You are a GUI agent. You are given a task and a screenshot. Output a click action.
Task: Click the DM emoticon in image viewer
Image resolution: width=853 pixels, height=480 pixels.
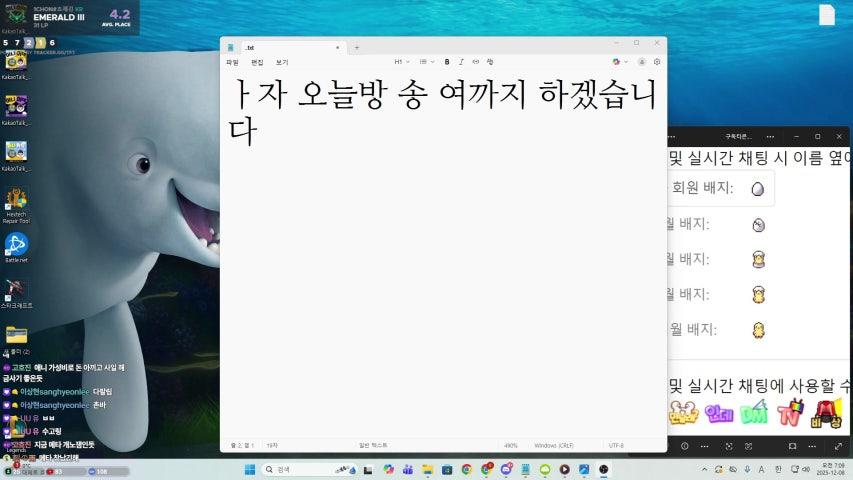pos(755,413)
